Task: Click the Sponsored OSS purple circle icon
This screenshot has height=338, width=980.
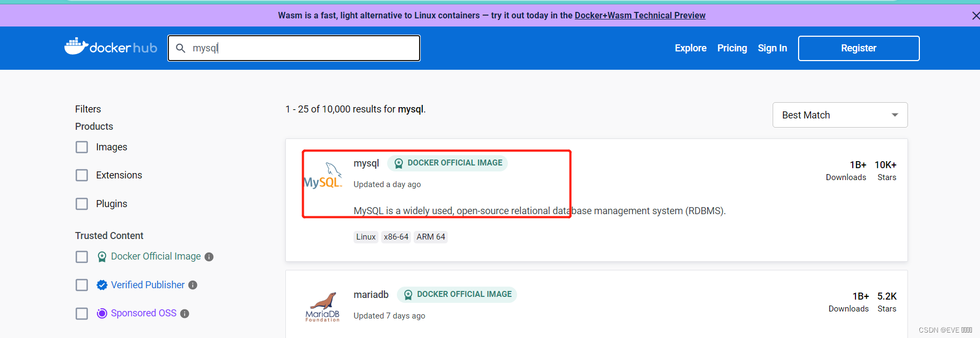Action: tap(102, 313)
